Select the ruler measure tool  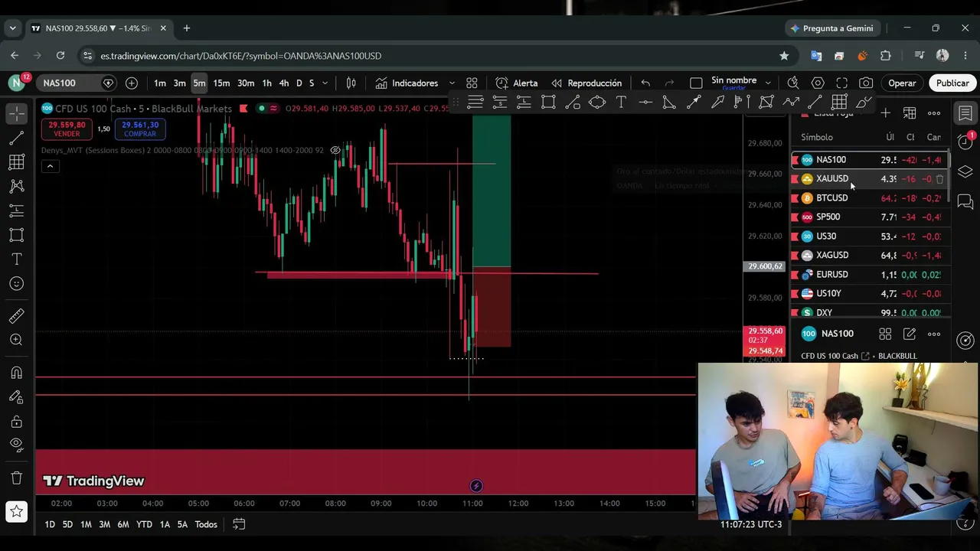pos(16,316)
